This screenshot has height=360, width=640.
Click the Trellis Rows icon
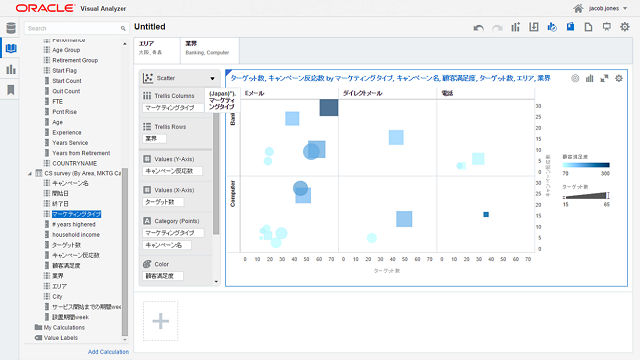(x=147, y=127)
